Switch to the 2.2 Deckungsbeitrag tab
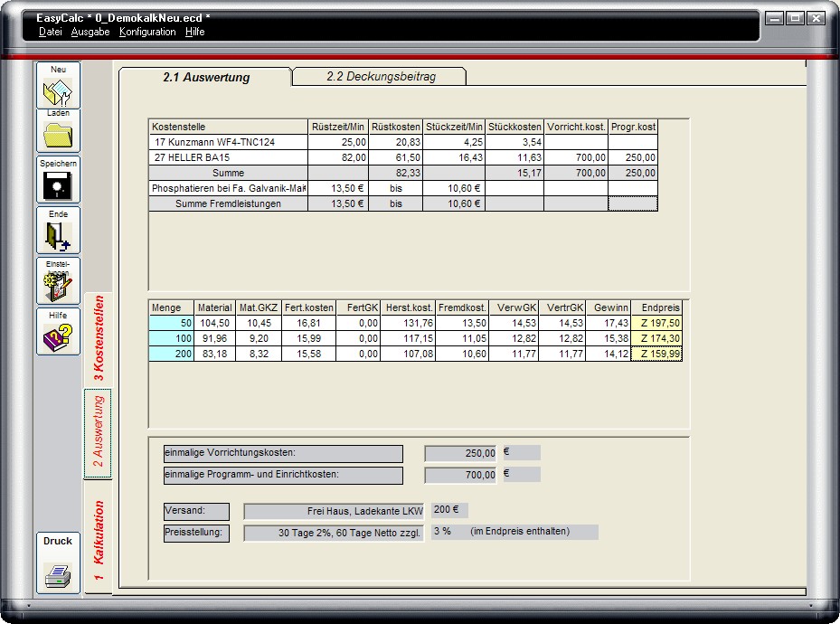Image resolution: width=840 pixels, height=624 pixels. pos(381,76)
